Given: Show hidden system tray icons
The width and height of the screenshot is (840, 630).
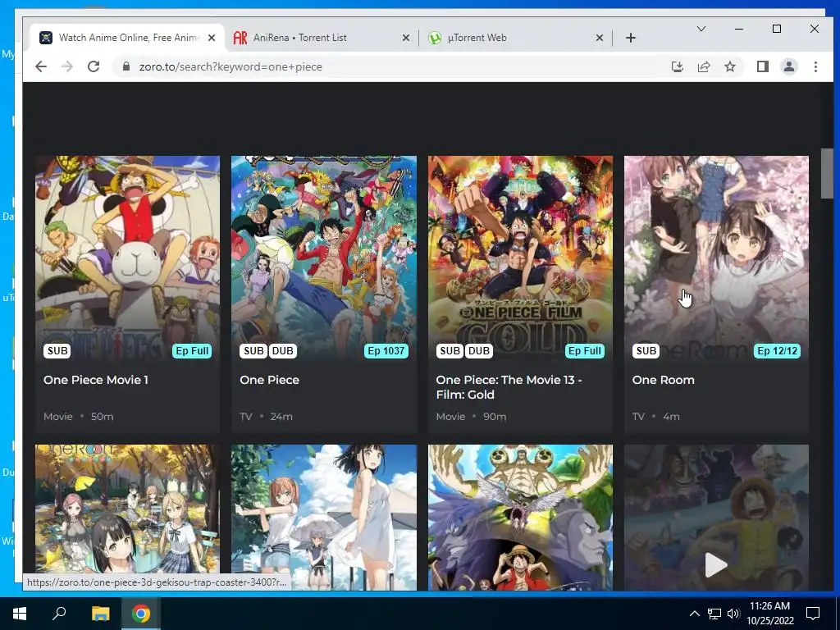Looking at the screenshot, I should (694, 614).
